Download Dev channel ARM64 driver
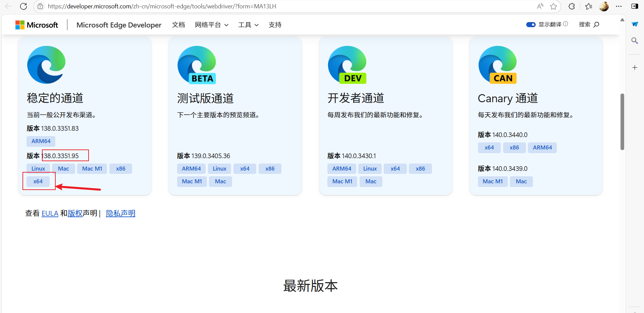 point(342,169)
